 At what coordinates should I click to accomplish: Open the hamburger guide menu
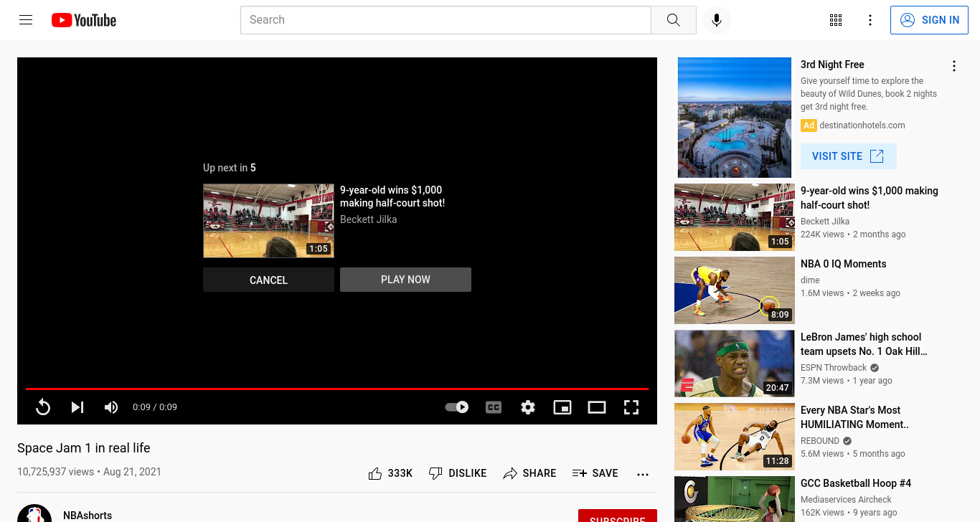tap(26, 20)
